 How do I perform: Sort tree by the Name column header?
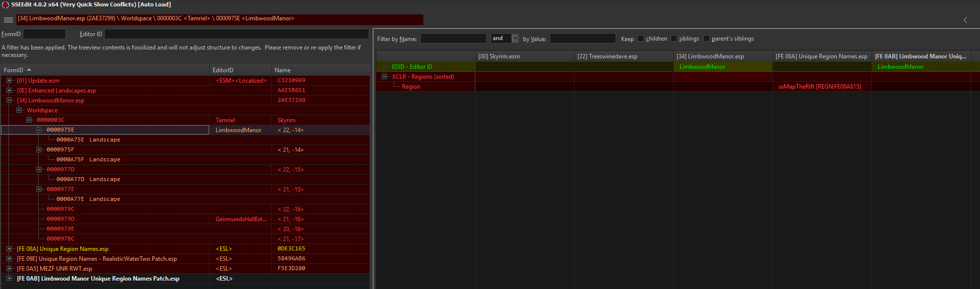(x=321, y=70)
